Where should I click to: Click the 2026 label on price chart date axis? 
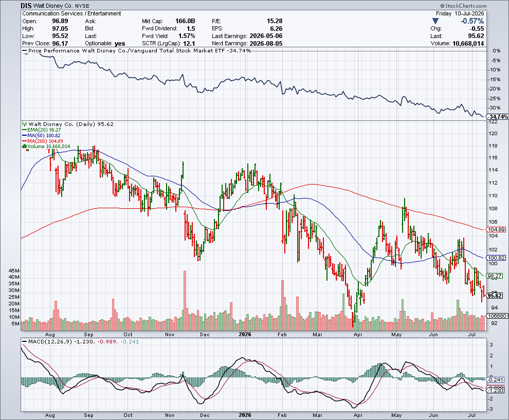[245, 334]
